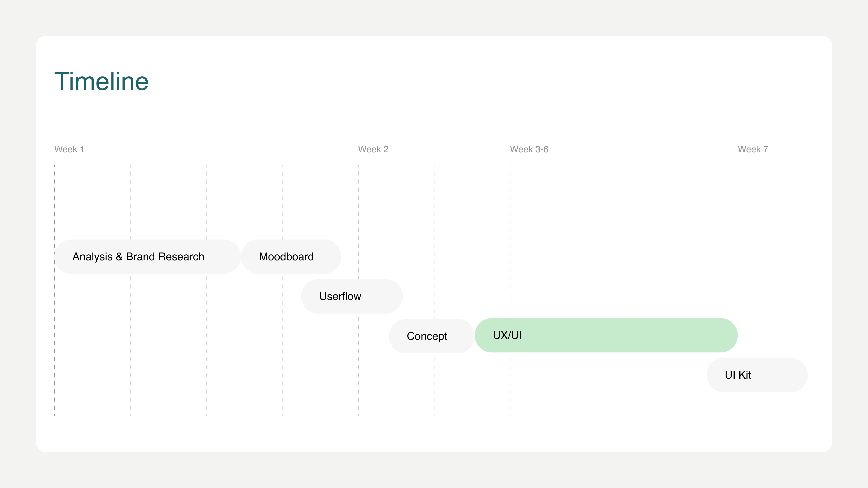Click the faint gridline between Week 2 and Week 3-6
The image size is (868, 488).
434,202
